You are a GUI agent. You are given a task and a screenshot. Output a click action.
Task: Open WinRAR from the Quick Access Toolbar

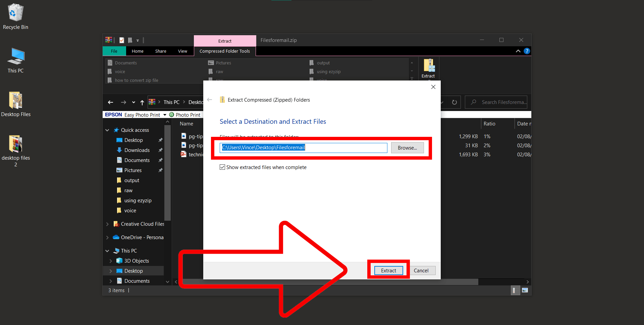(108, 40)
